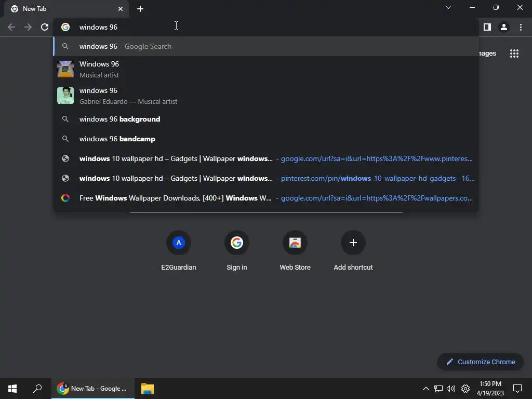
Task: Select 'windows 96 - Google Search' suggestion
Action: 266,46
